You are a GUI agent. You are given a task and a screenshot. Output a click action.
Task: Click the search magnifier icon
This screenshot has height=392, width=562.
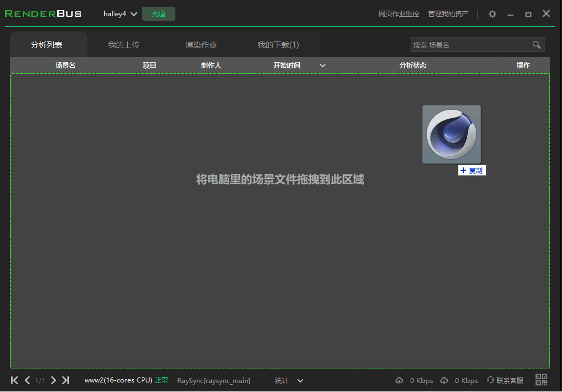537,45
